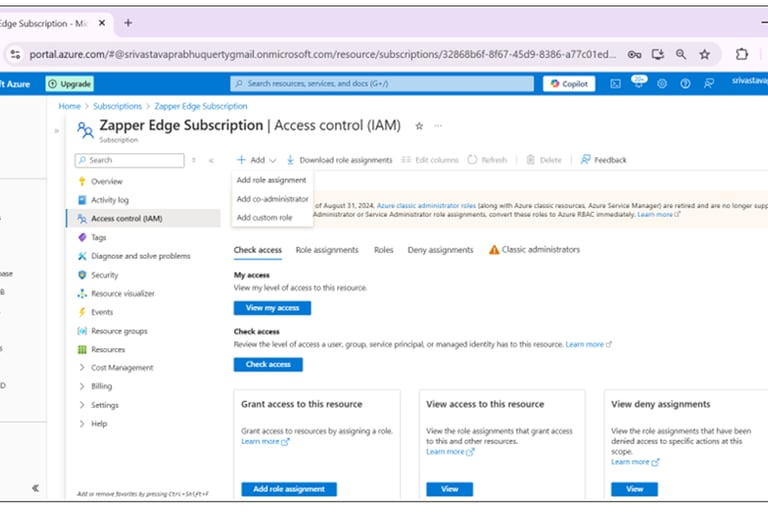
Task: Open Azure portal settings gear
Action: (x=662, y=84)
